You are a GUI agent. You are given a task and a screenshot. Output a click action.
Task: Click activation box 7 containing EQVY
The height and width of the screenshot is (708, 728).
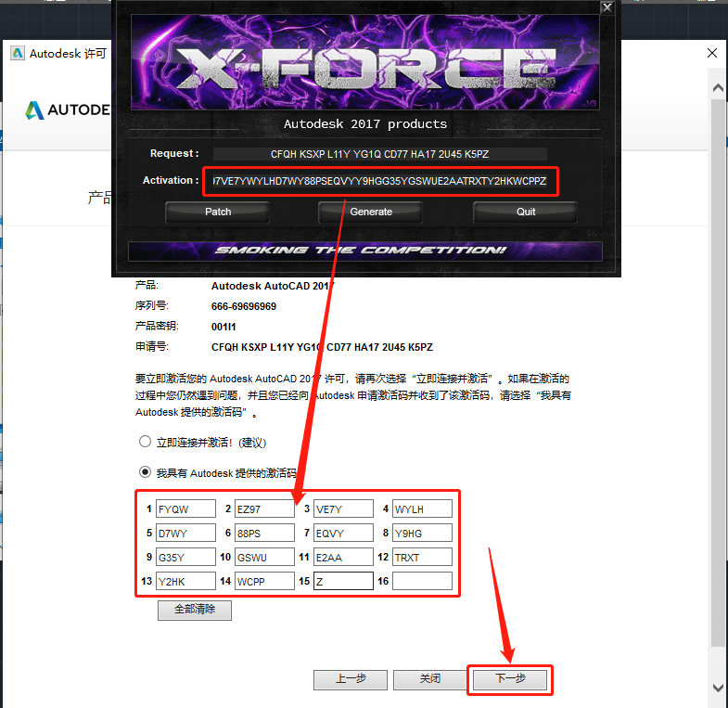[343, 533]
